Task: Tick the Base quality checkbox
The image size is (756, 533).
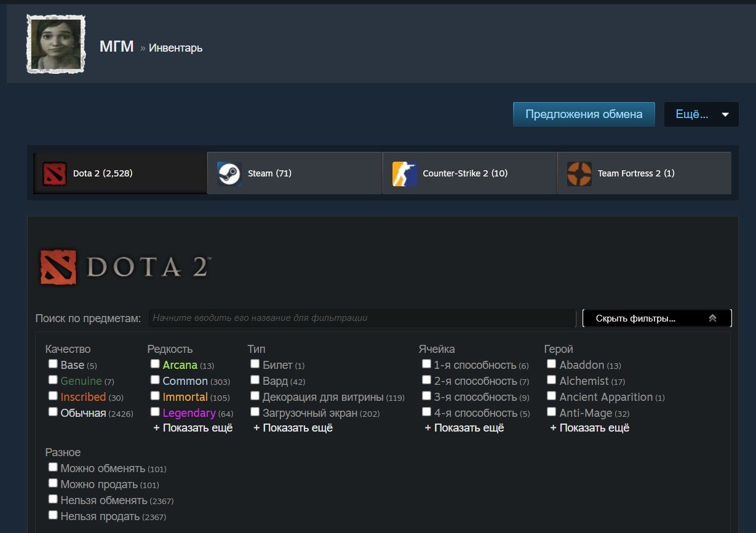Action: tap(54, 364)
